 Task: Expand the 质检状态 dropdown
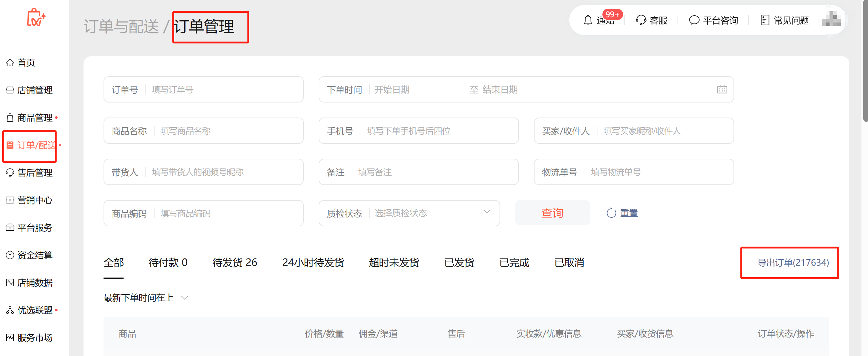tap(487, 213)
